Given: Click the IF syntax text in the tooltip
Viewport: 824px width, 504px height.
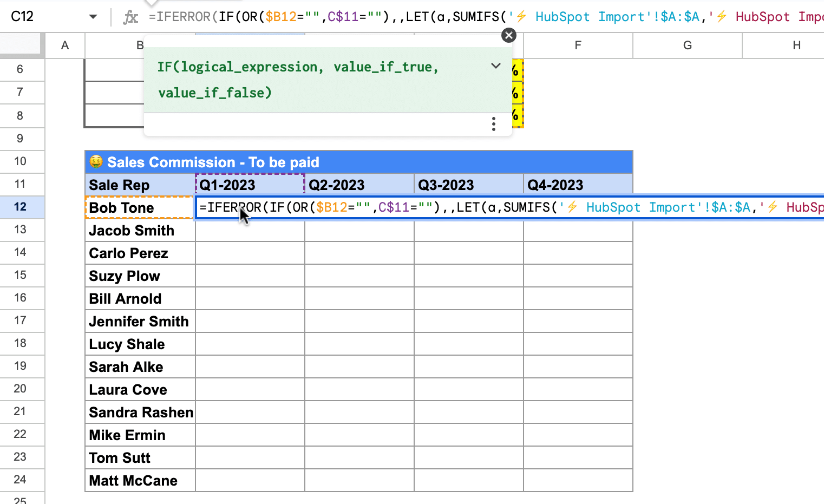Looking at the screenshot, I should pos(298,80).
